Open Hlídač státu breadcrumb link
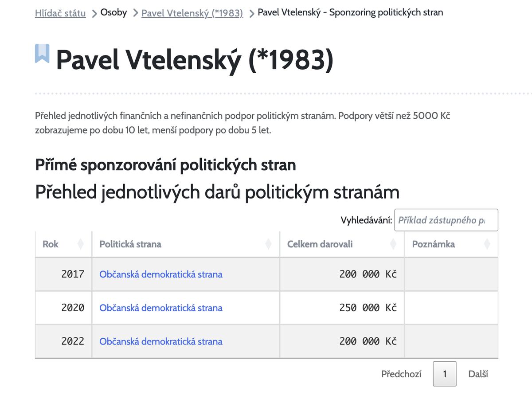 (60, 13)
